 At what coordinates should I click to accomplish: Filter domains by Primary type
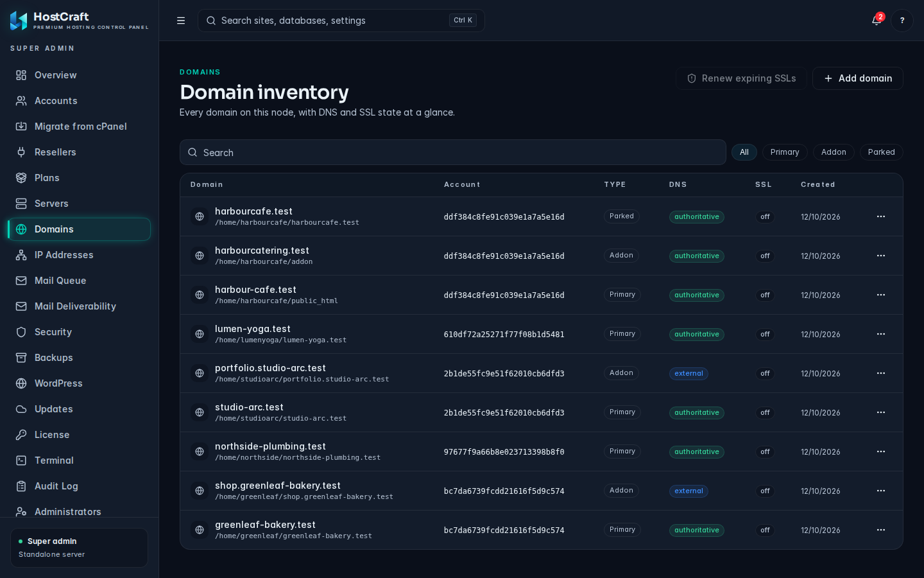click(x=785, y=152)
